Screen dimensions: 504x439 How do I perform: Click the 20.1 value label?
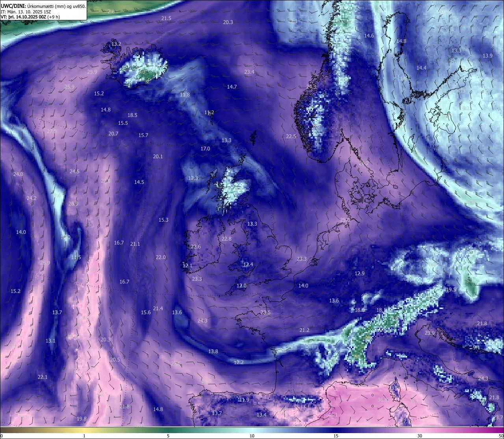coord(158,157)
